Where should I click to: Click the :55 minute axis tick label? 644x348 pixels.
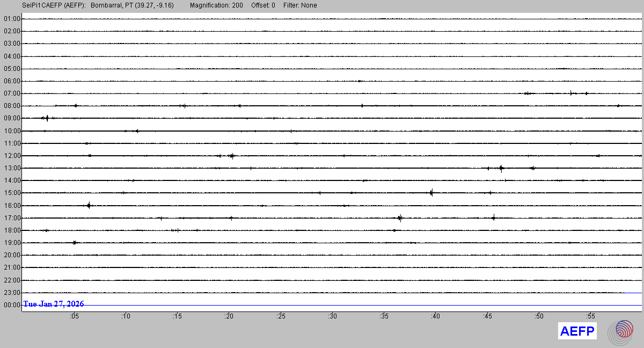pyautogui.click(x=590, y=316)
